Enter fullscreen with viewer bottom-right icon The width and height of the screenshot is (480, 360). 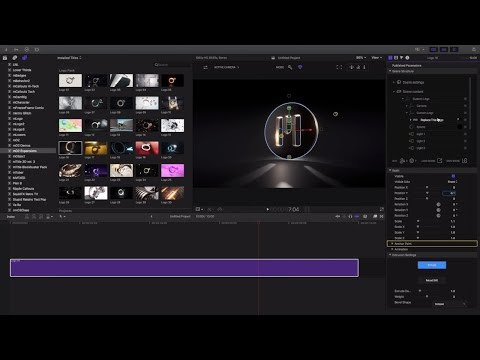coord(382,209)
